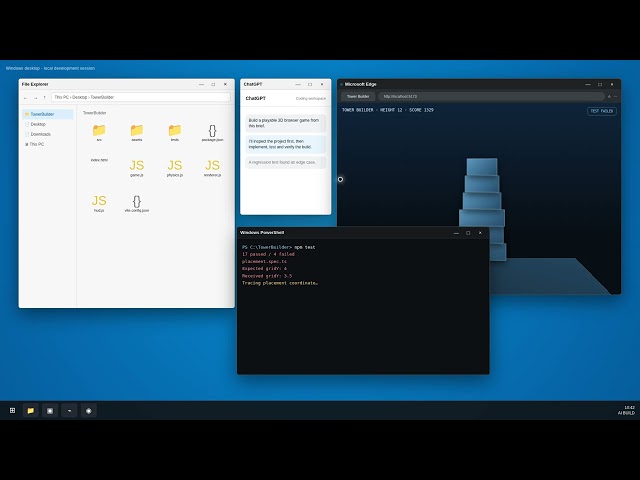This screenshot has width=640, height=480.
Task: Close the Windows PowerShell window
Action: pyautogui.click(x=480, y=233)
